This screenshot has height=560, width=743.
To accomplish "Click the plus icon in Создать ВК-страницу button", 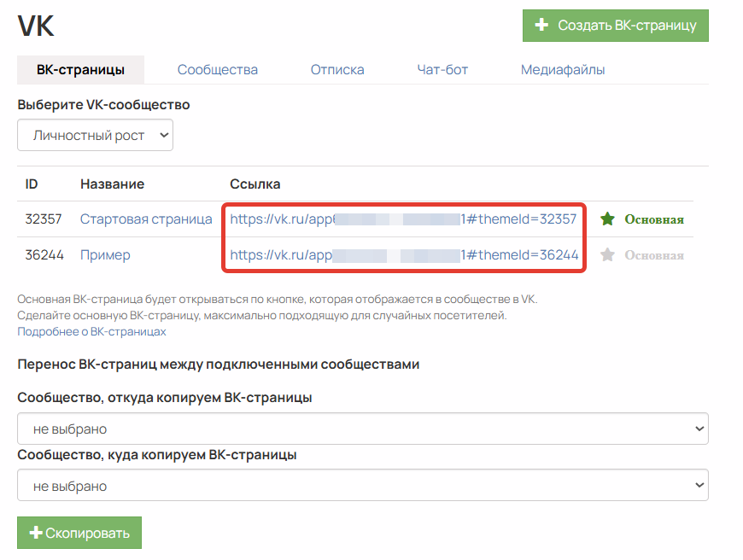I will (541, 25).
